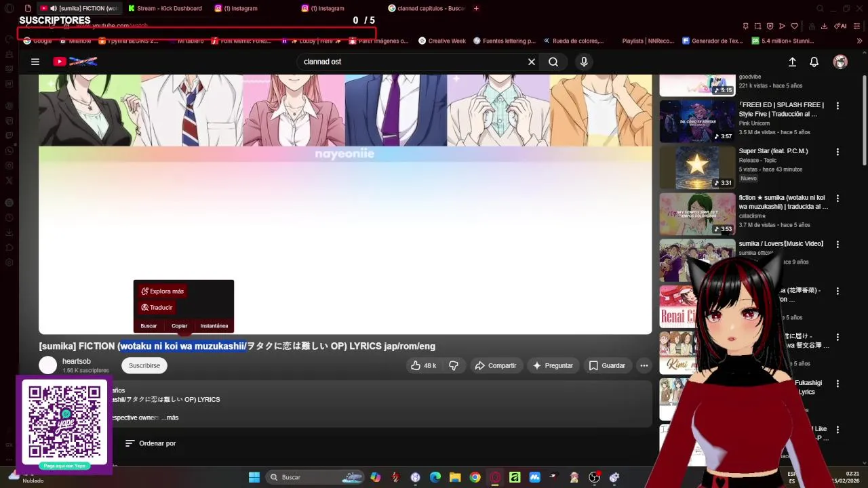Screen dimensions: 868x488
Task: Select the [sumika] FICTION YouTube tab
Action: 79,8
